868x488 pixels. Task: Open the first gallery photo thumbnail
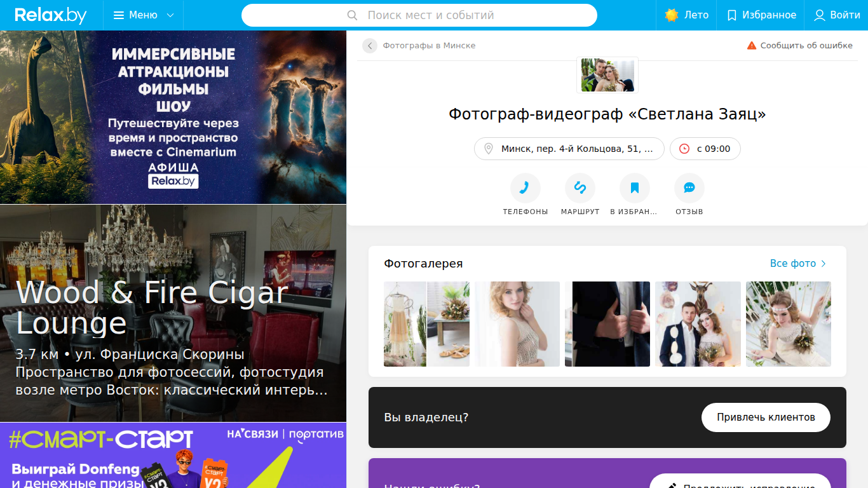point(426,324)
